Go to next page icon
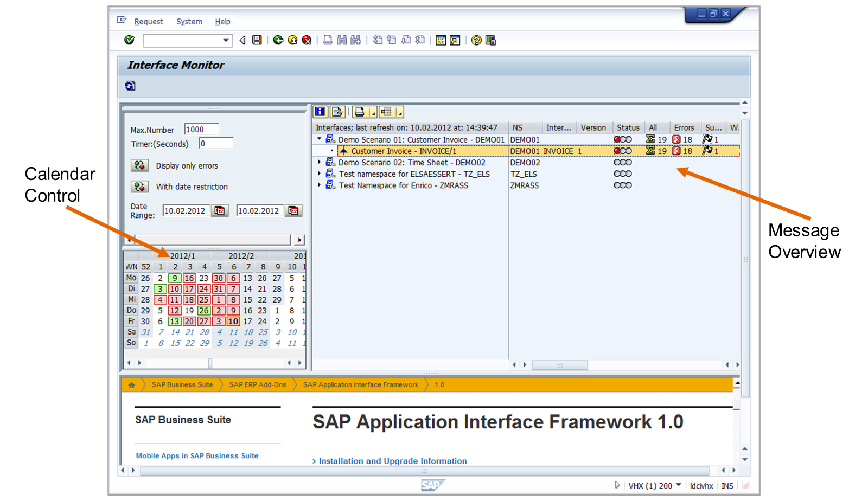Screen dimensions: 868x501 (406, 40)
